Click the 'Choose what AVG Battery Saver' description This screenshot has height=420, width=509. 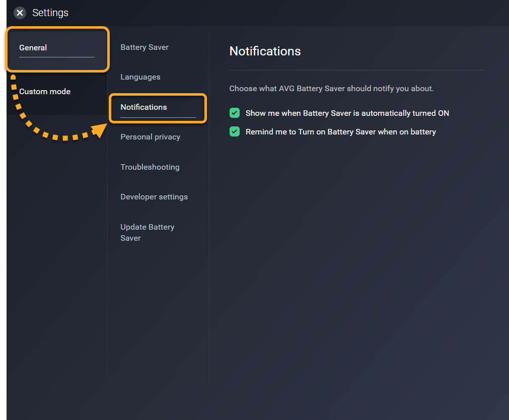tap(331, 89)
